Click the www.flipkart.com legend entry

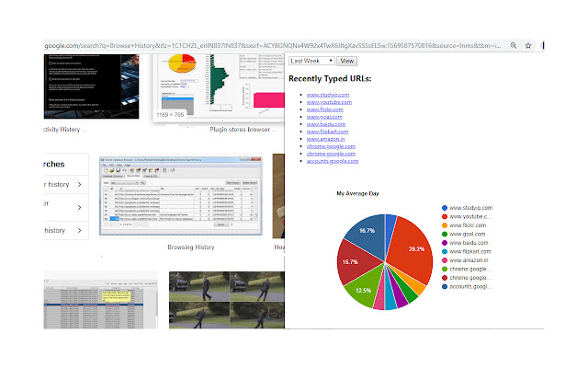(x=466, y=251)
